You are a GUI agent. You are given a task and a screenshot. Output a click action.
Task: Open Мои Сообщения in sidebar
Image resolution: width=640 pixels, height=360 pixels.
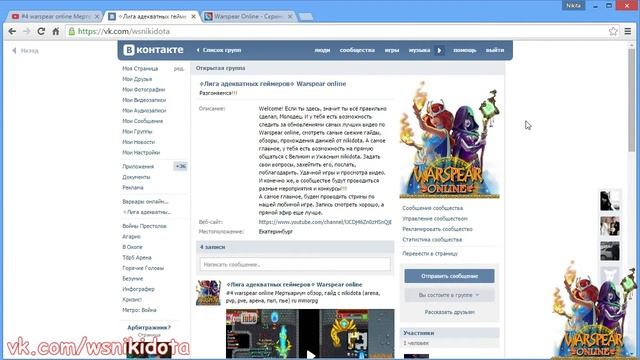pos(142,121)
